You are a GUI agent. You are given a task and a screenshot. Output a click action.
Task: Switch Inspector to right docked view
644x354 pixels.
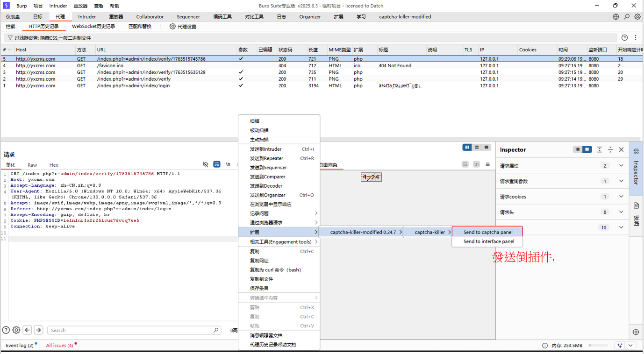(x=587, y=149)
